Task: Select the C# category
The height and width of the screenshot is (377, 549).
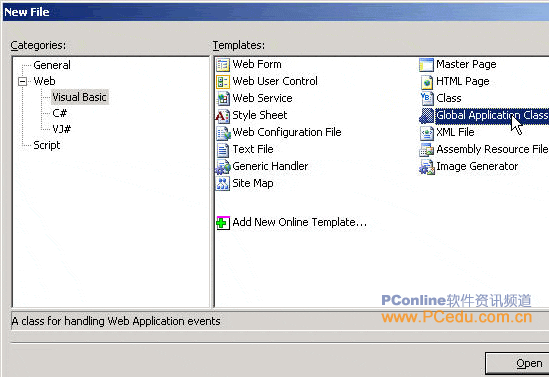Action: [x=59, y=113]
